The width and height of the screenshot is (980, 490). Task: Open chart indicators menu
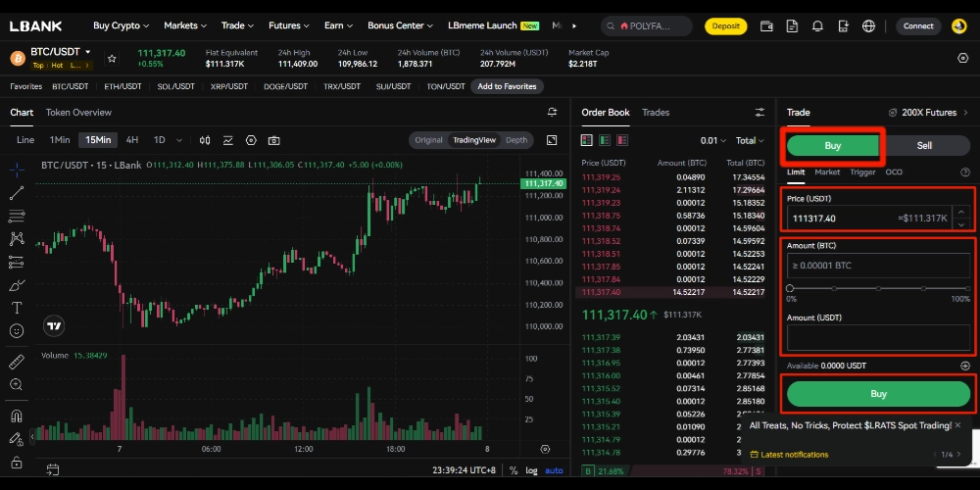228,140
